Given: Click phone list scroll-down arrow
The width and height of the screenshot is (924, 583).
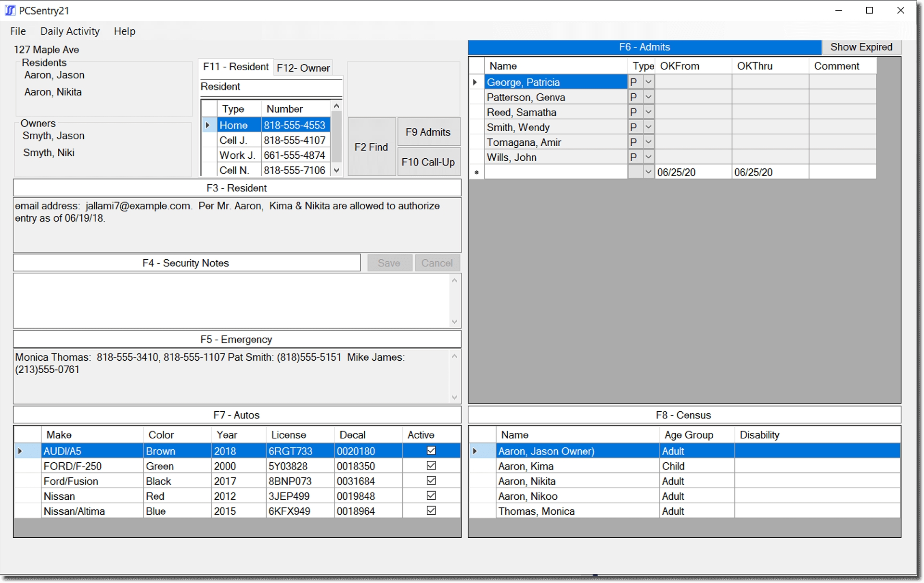Looking at the screenshot, I should (336, 170).
